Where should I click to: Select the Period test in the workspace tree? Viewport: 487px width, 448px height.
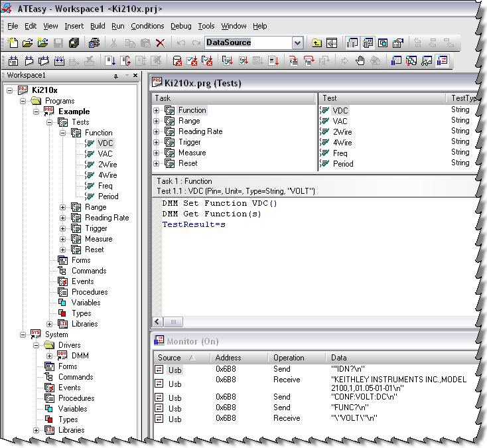click(108, 196)
